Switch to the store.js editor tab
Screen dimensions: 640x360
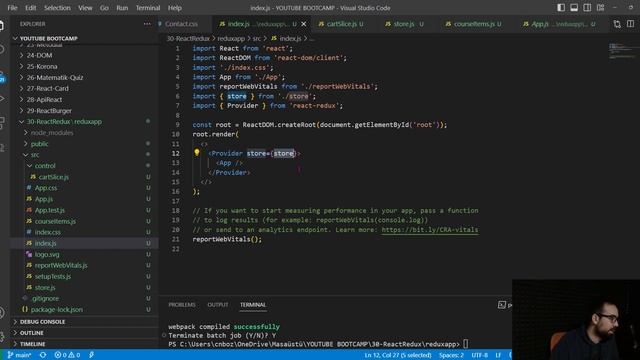pyautogui.click(x=404, y=24)
